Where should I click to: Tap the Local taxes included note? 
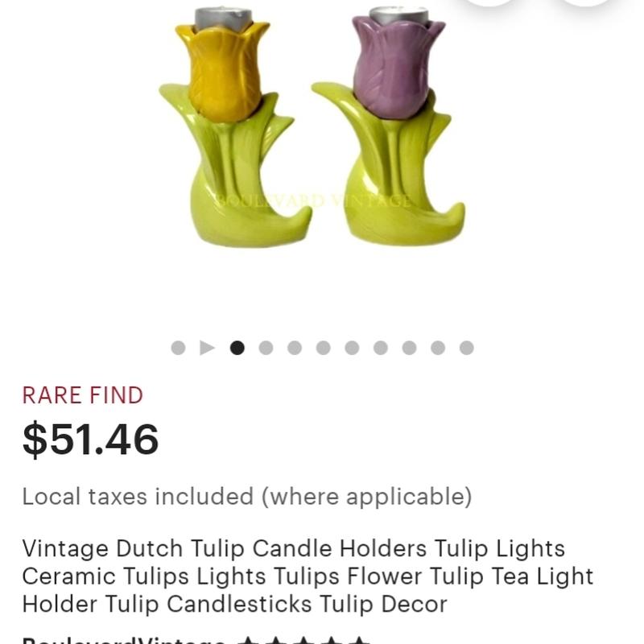point(247,496)
